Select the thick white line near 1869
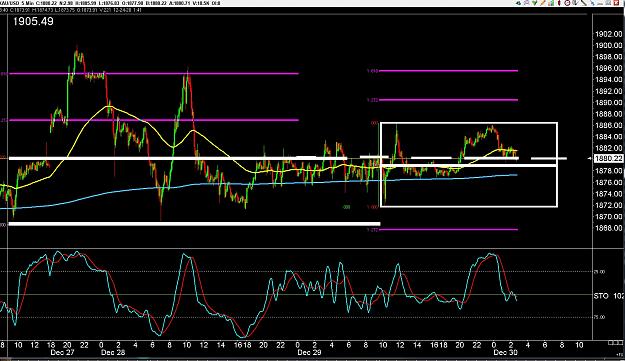Viewport: 625px width, 361px height. click(x=195, y=224)
